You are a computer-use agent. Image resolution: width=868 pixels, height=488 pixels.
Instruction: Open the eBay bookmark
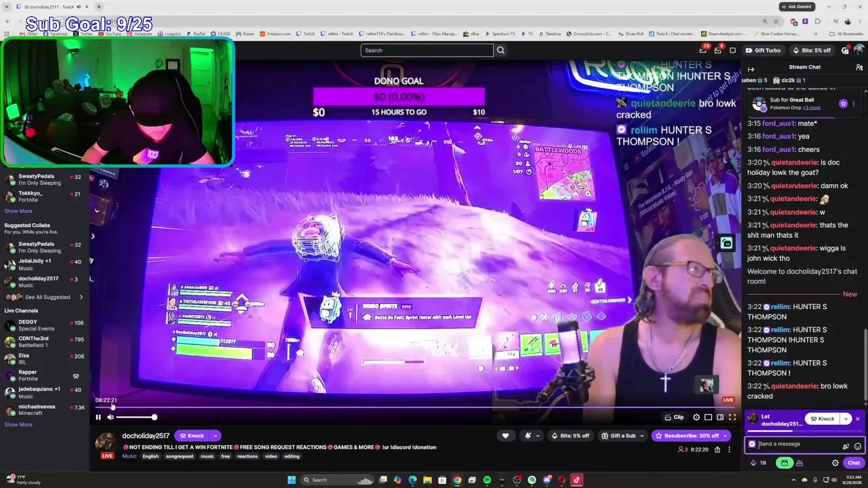pos(471,33)
